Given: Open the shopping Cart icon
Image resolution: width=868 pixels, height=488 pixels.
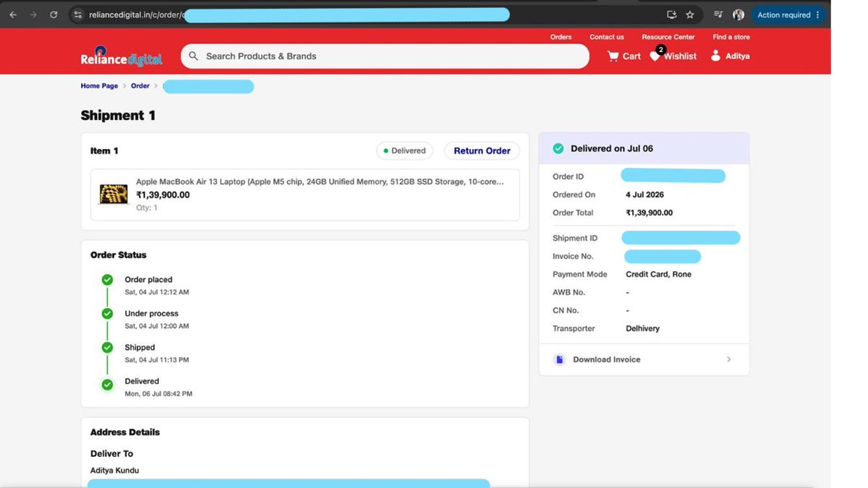Looking at the screenshot, I should [613, 56].
